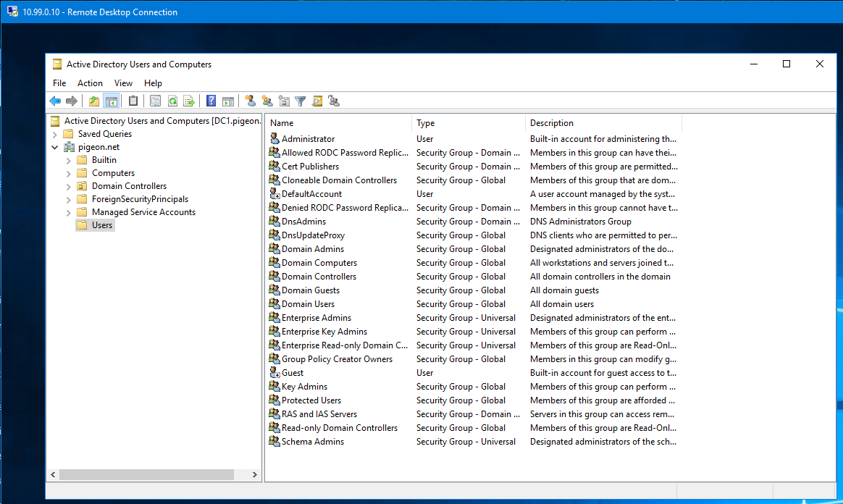The width and height of the screenshot is (843, 504).
Task: Click the Active Directory window title icon
Action: (57, 64)
